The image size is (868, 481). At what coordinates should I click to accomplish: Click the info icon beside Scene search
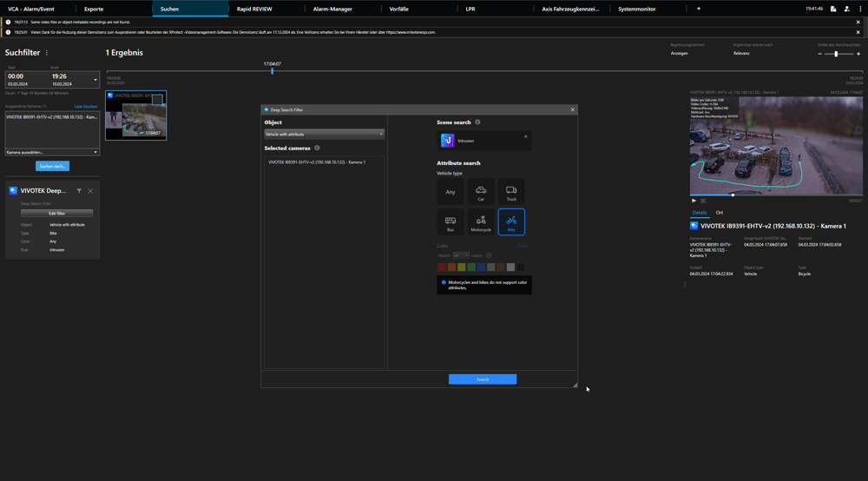click(x=477, y=122)
